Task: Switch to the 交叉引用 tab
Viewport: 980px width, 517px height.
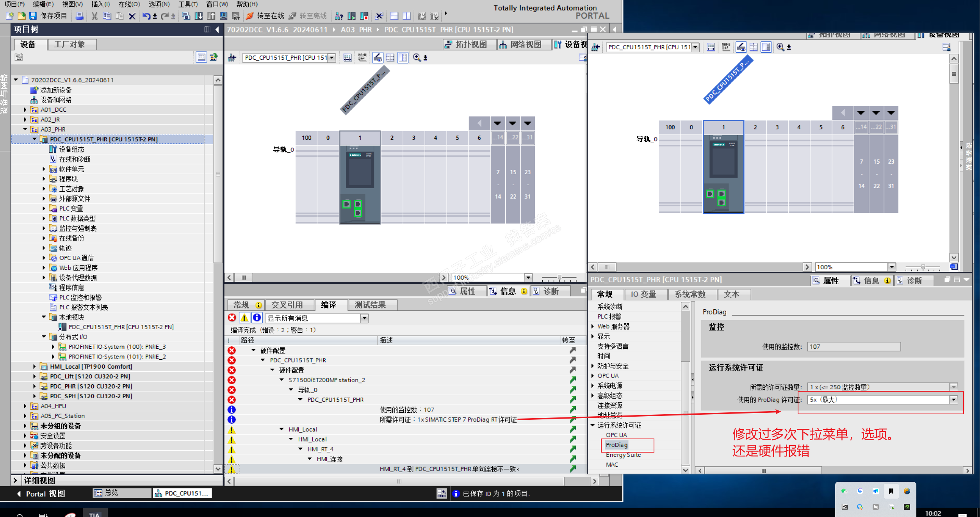Action: click(x=287, y=305)
